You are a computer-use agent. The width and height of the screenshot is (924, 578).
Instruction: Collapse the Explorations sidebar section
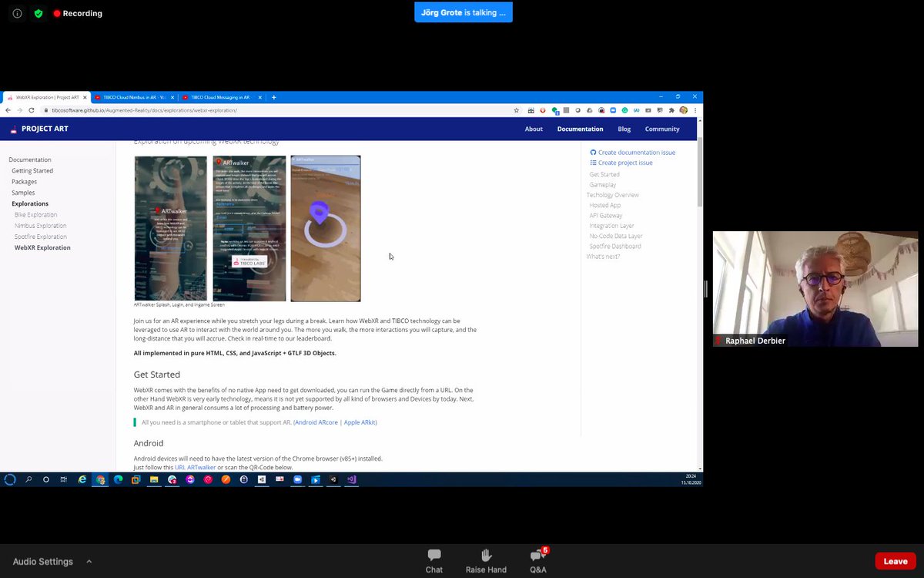tap(30, 203)
